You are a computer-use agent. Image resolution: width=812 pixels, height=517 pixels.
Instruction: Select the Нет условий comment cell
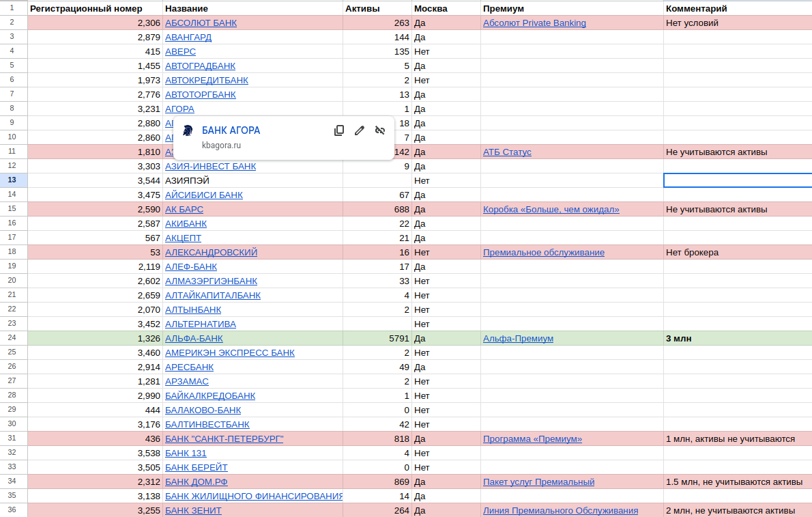(738, 23)
